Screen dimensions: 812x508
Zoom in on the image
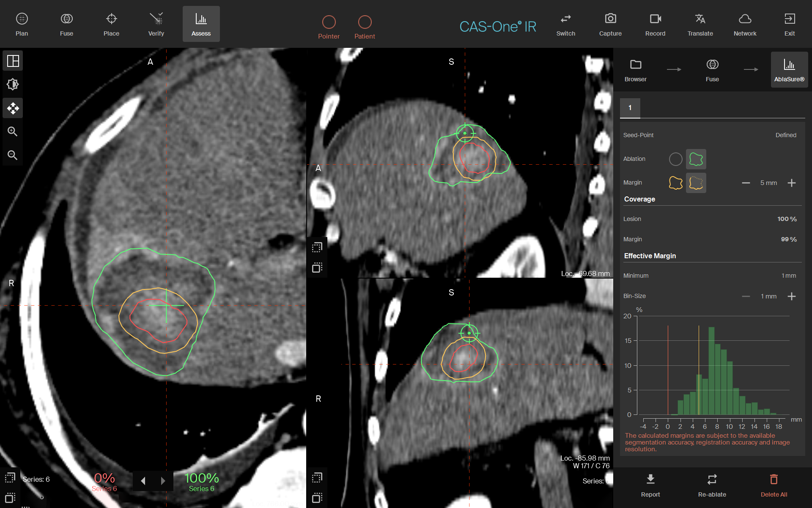coord(13,132)
